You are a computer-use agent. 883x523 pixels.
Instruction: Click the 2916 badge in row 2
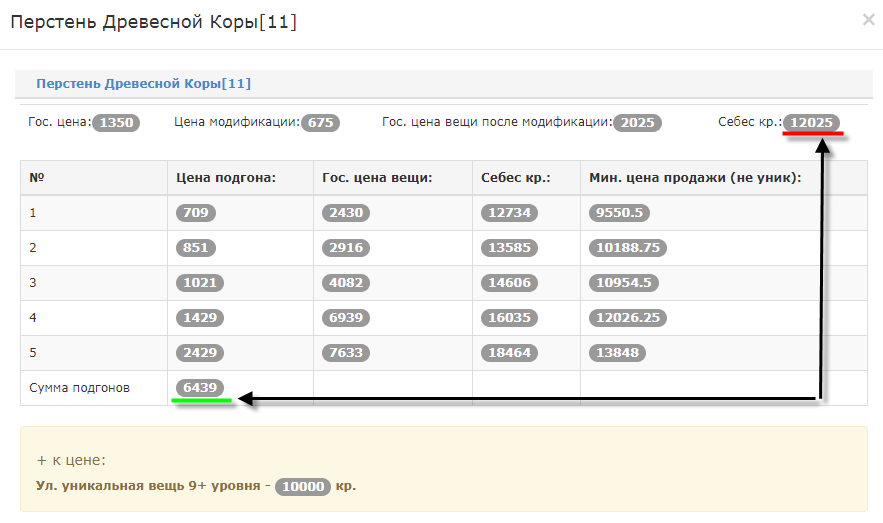[x=346, y=248]
